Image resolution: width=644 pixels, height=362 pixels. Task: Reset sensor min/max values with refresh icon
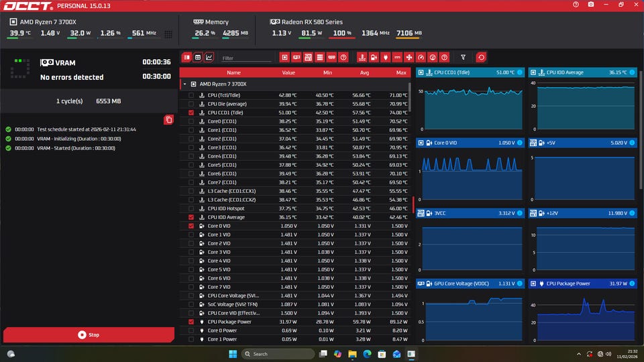pyautogui.click(x=481, y=58)
